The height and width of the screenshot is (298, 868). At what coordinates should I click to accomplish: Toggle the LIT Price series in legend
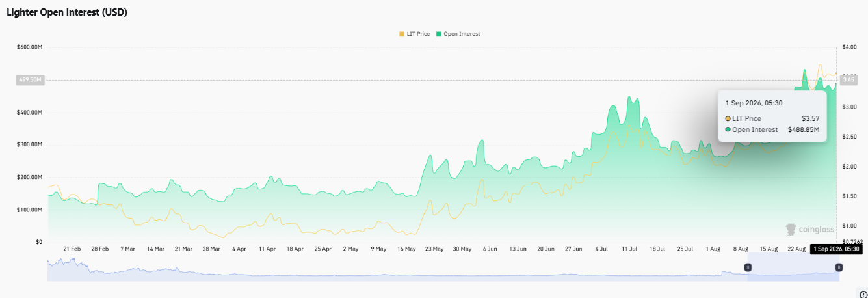414,34
